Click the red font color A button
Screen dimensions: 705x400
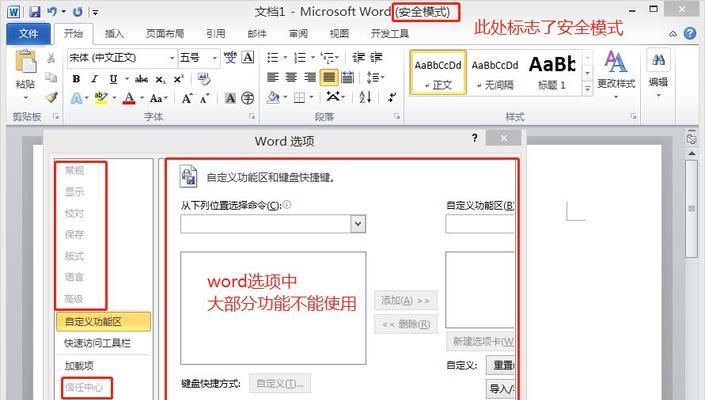pyautogui.click(x=129, y=98)
